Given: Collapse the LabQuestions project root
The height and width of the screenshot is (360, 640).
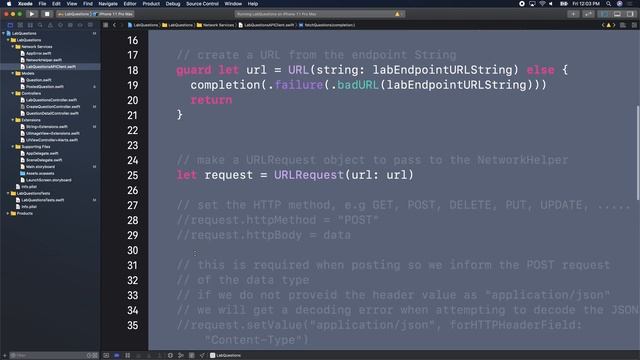Looking at the screenshot, I should point(4,33).
